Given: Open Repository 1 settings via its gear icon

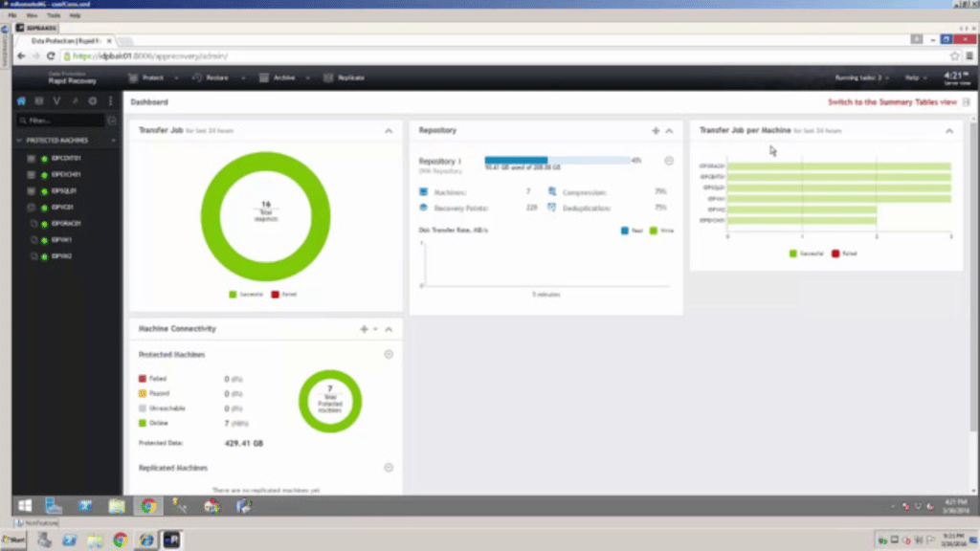Looking at the screenshot, I should pos(669,161).
